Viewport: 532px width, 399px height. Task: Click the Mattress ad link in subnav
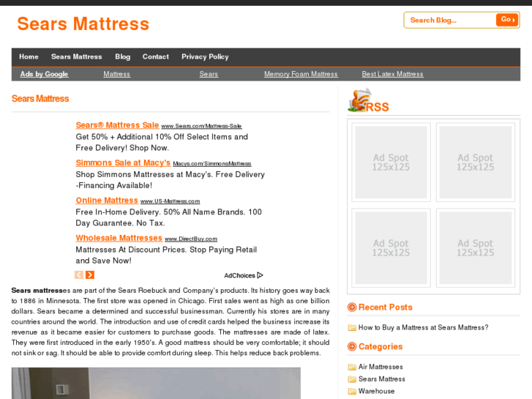[x=116, y=74]
